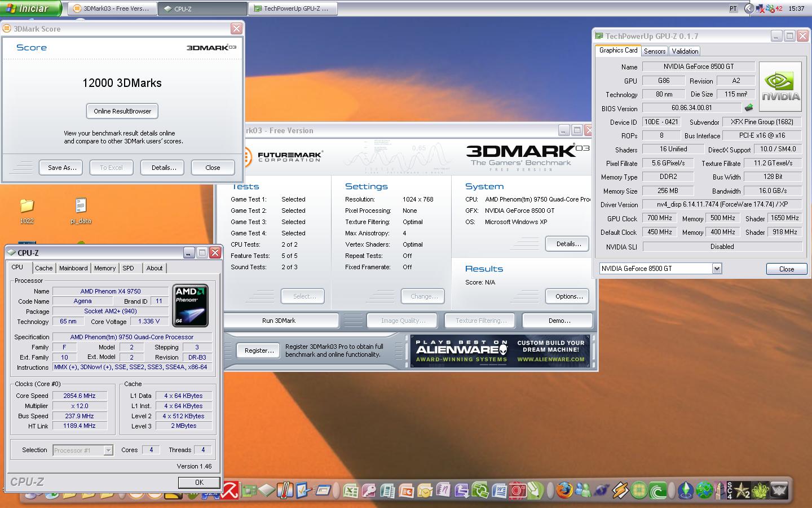This screenshot has width=812, height=508.
Task: Open MSN Messenger from the dock
Action: [583, 490]
